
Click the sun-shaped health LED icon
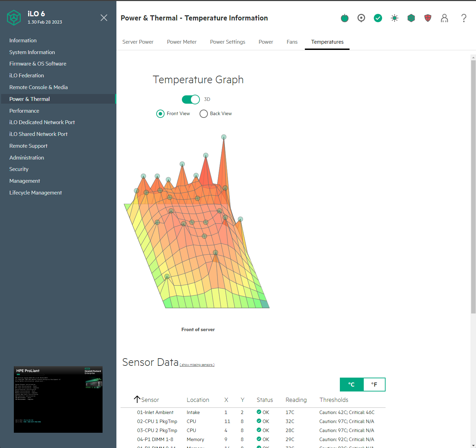click(x=394, y=18)
